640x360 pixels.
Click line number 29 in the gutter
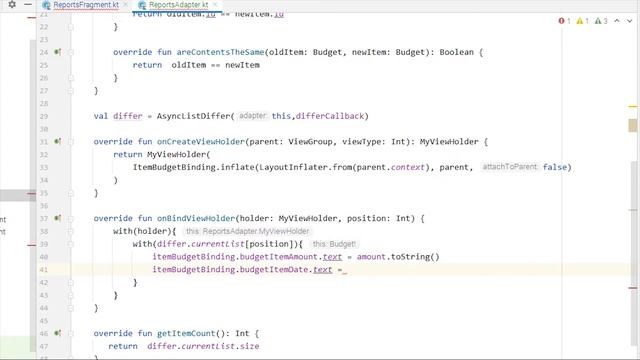click(x=44, y=116)
